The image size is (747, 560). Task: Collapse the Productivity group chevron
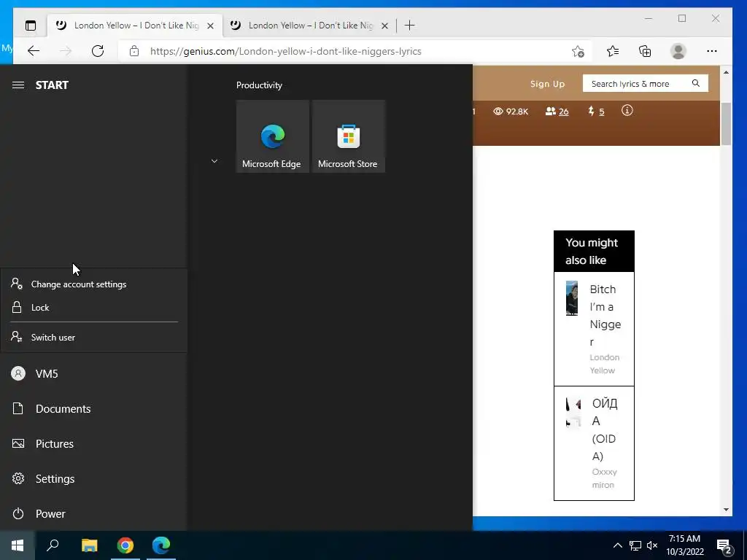coord(214,161)
